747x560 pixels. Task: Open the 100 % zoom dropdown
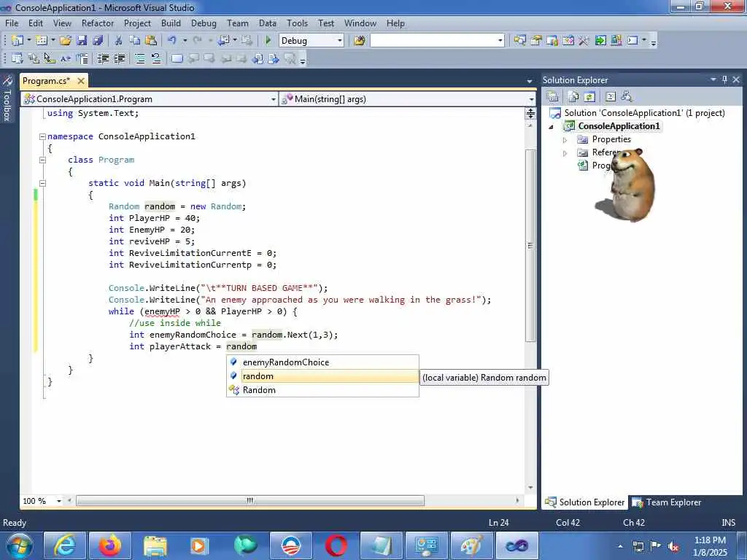pyautogui.click(x=58, y=501)
